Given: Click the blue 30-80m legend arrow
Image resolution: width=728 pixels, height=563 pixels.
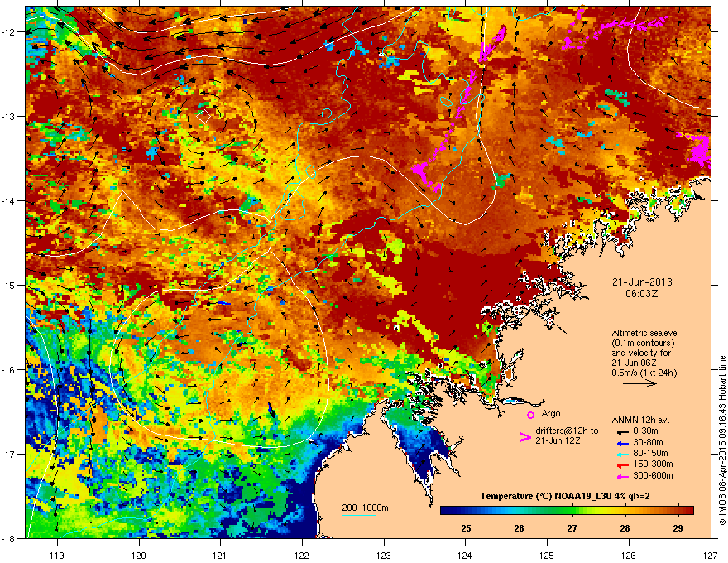Looking at the screenshot, I should pos(622,443).
